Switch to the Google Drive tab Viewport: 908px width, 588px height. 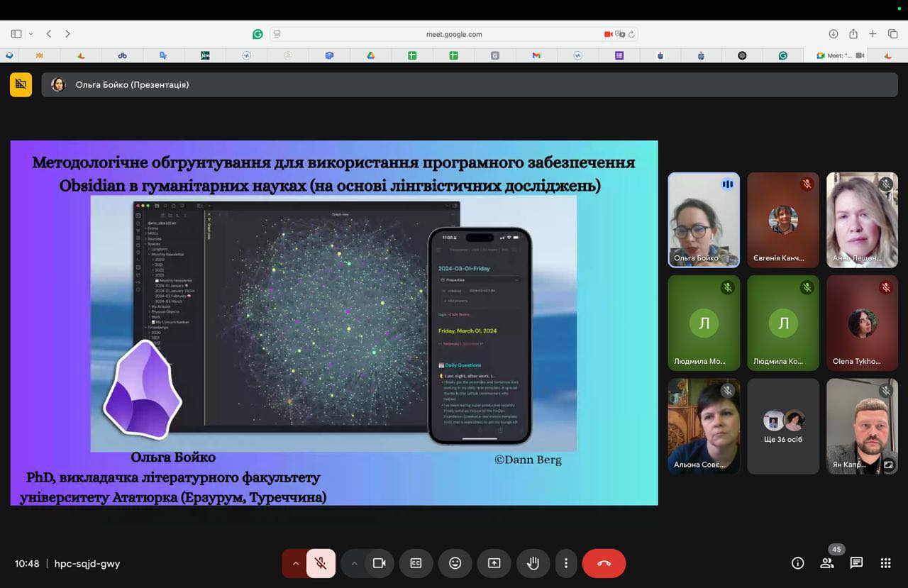370,55
